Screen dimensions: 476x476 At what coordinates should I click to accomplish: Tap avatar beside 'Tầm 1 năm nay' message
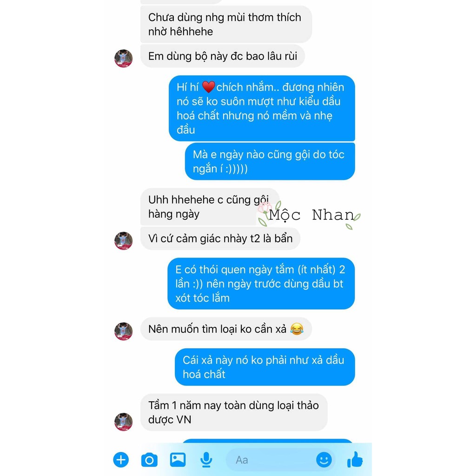coord(123,422)
